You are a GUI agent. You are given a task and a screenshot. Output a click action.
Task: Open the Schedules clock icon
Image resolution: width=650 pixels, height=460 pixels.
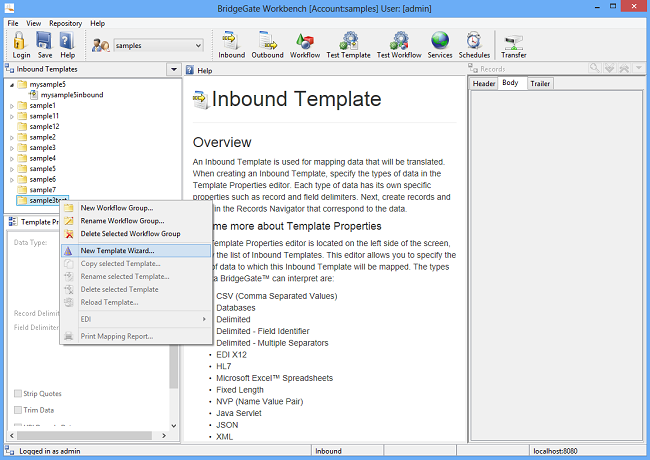(474, 41)
